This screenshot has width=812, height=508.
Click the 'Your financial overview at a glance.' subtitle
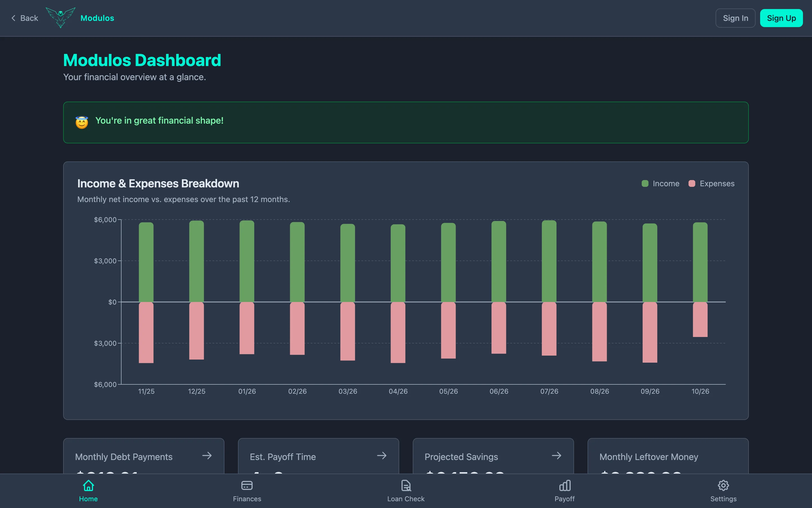click(x=134, y=77)
